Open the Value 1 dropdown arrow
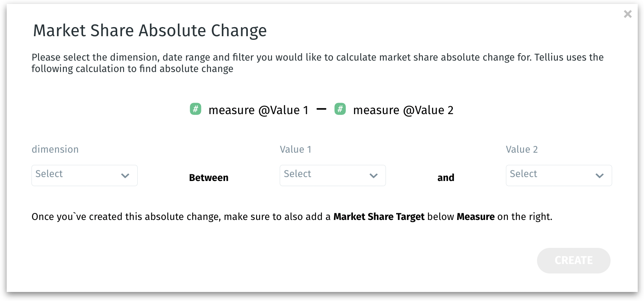The image size is (644, 301). click(373, 176)
